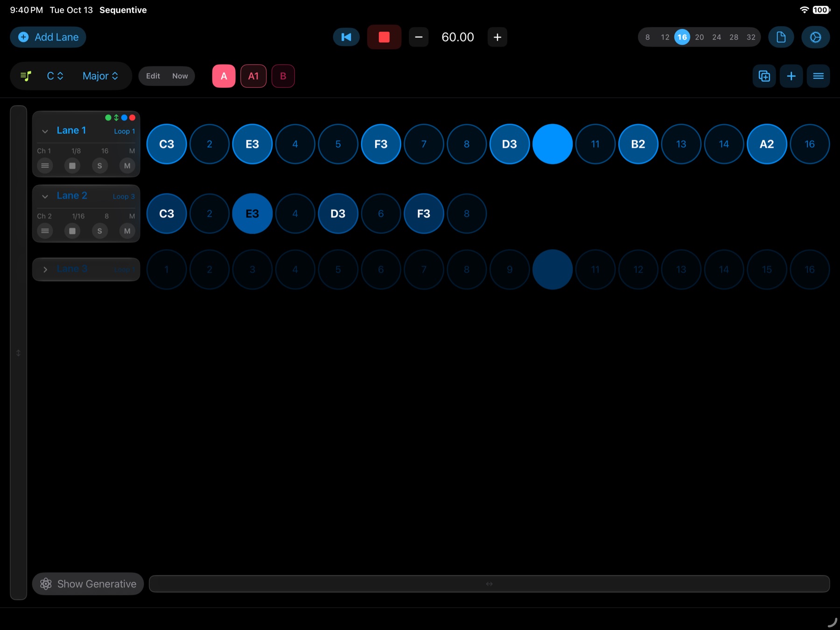The width and height of the screenshot is (840, 630).
Task: Set step count to 12
Action: pyautogui.click(x=665, y=37)
